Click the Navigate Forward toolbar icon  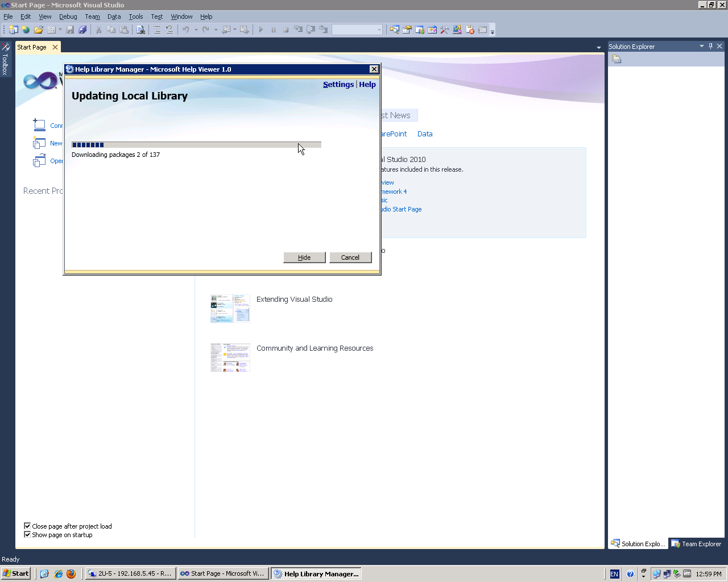245,30
